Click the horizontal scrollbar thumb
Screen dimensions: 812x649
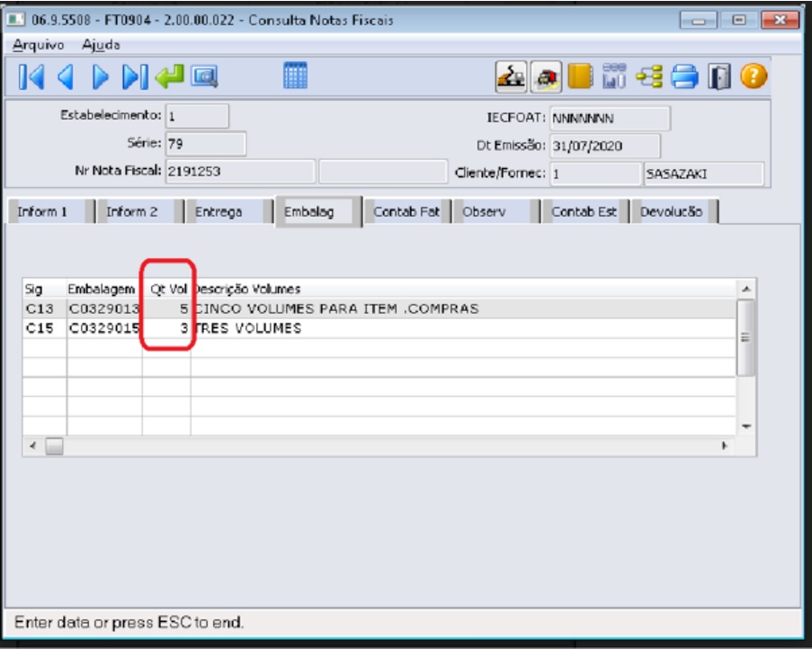[x=54, y=446]
